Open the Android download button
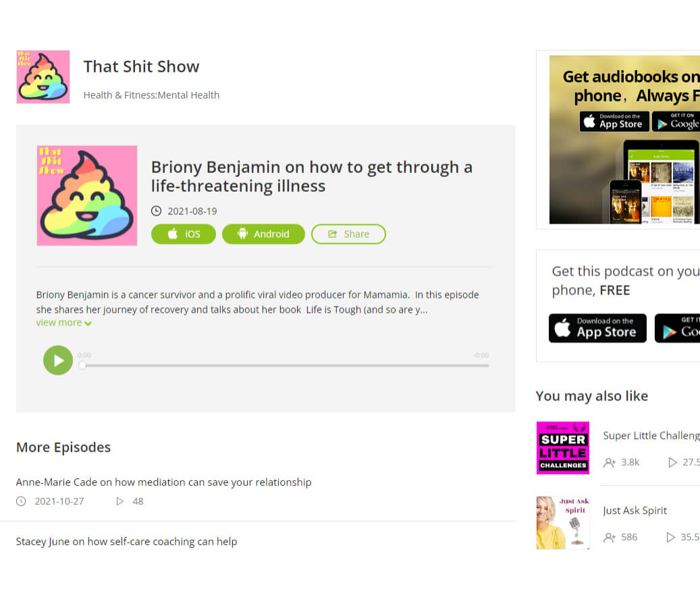Screen dimensions: 700x591 (263, 234)
